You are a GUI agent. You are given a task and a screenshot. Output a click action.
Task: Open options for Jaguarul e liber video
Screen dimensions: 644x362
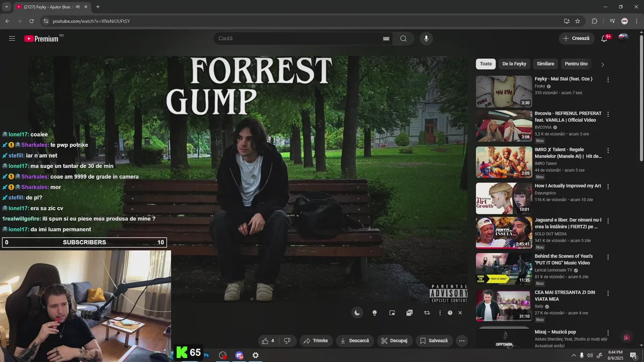pyautogui.click(x=608, y=221)
